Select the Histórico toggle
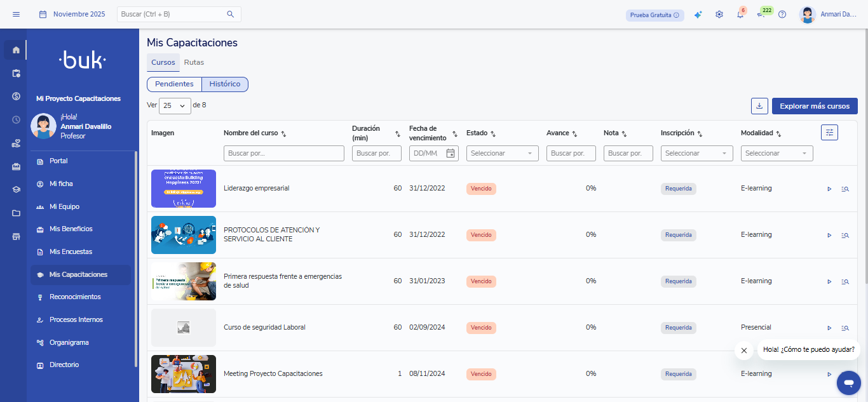The image size is (868, 402). pos(225,84)
